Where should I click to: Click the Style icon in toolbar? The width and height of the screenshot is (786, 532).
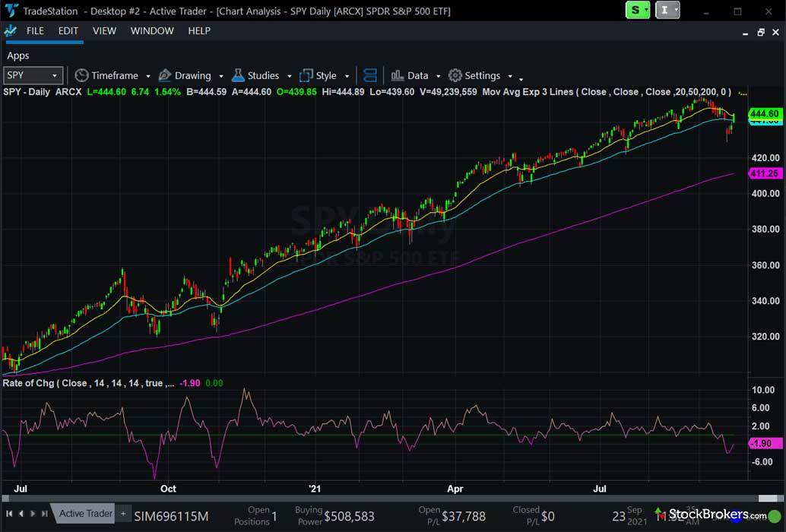pos(306,75)
